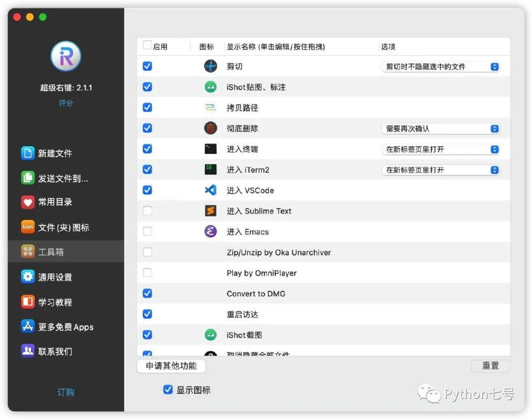
Task: Enable Zip/Unzip by Oka Unarchiver checkbox
Action: 147,252
